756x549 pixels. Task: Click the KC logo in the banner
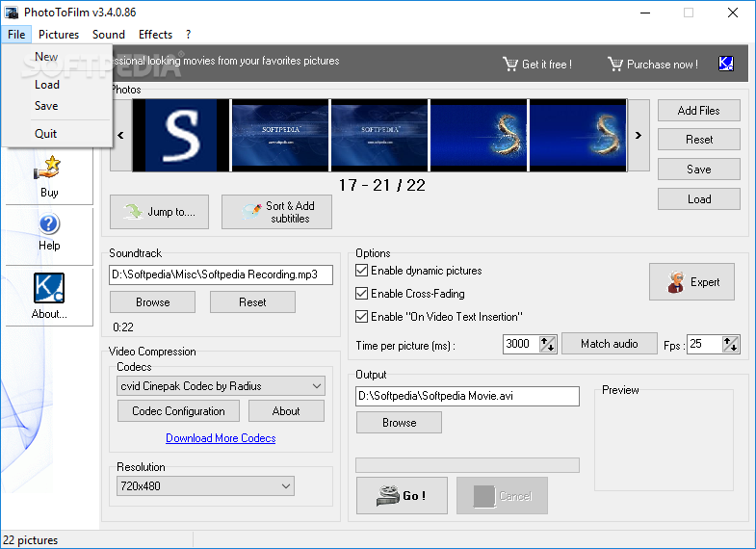pyautogui.click(x=725, y=64)
